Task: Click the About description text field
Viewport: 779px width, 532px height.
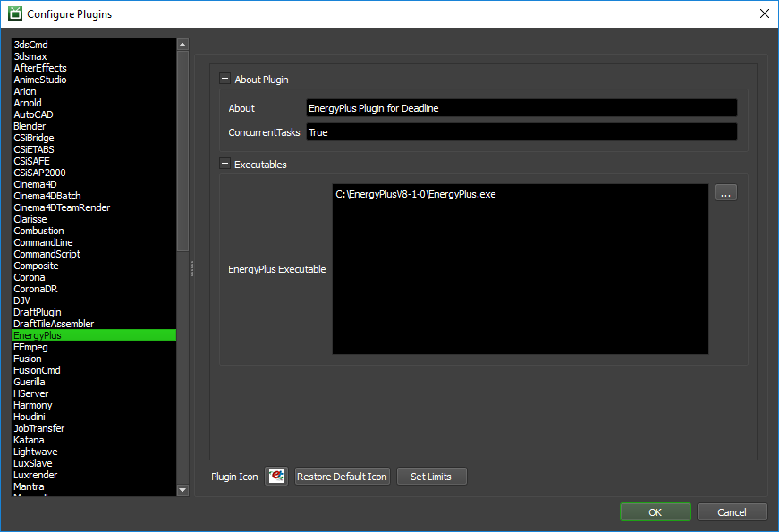Action: click(x=521, y=108)
